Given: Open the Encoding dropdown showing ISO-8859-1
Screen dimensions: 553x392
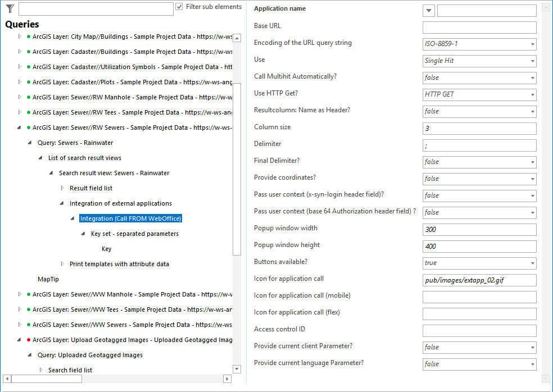Looking at the screenshot, I should (531, 44).
